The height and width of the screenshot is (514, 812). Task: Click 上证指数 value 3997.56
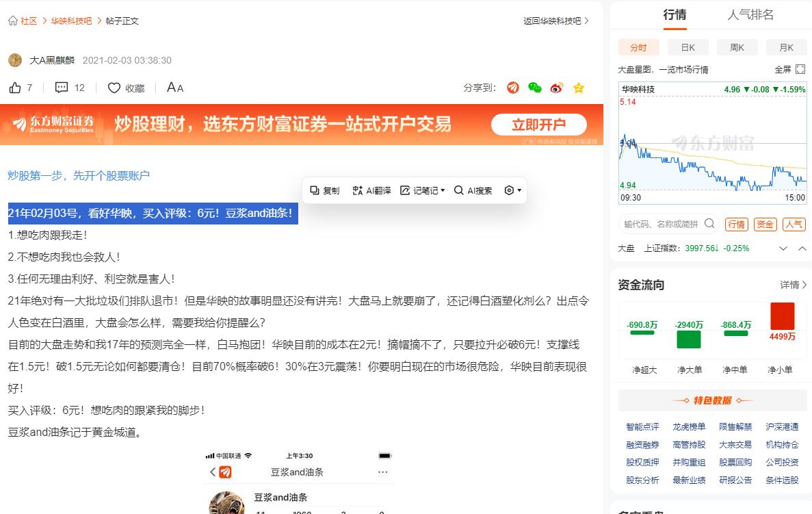point(701,248)
